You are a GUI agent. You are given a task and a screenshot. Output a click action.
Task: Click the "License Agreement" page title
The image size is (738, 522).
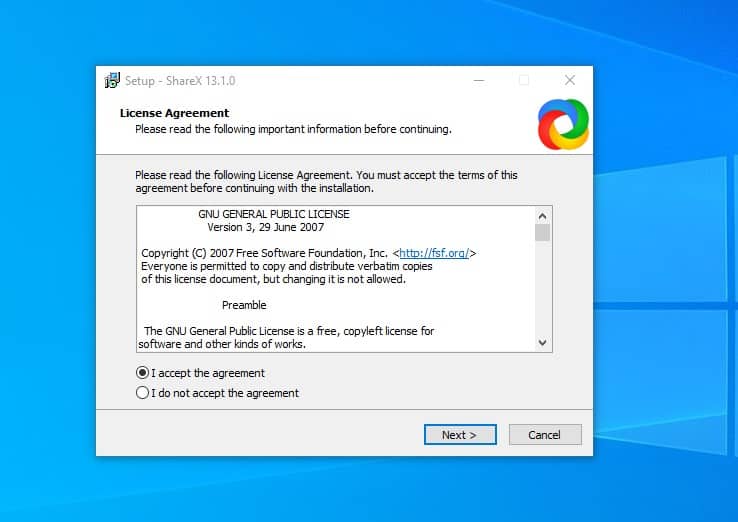coord(174,113)
